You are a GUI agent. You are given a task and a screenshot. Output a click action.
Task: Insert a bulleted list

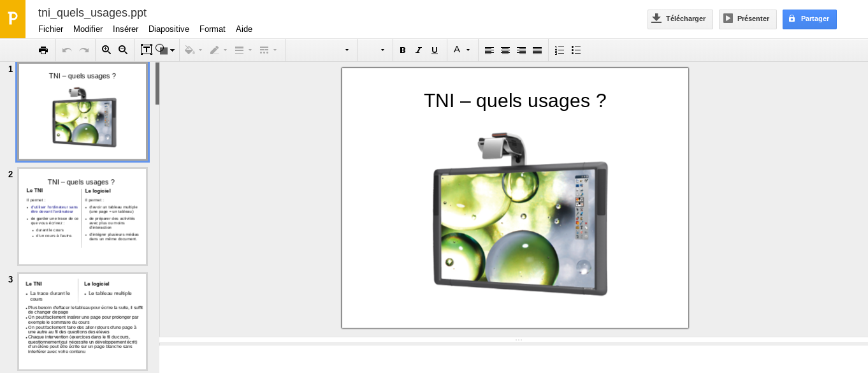pos(576,50)
